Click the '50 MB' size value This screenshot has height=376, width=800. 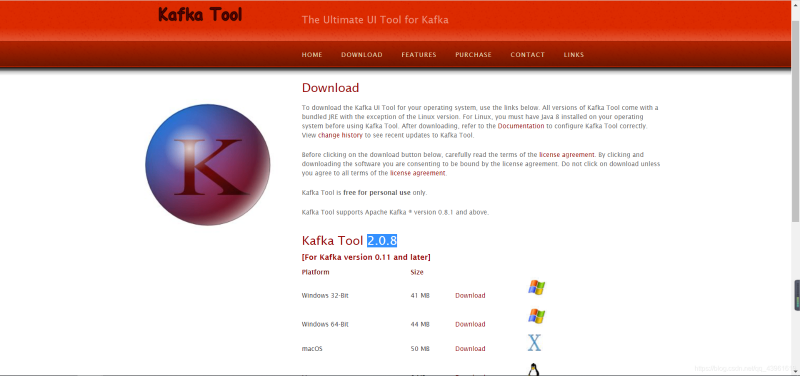[420, 348]
